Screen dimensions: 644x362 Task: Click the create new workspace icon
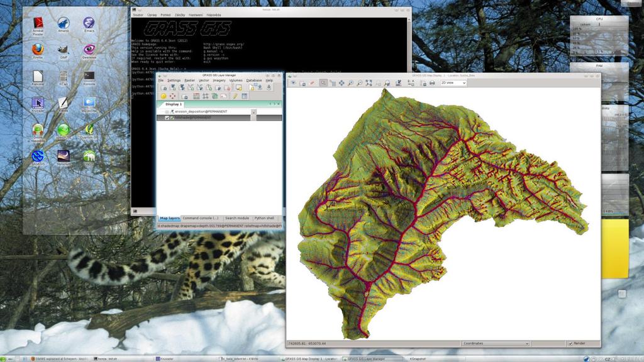click(x=252, y=88)
